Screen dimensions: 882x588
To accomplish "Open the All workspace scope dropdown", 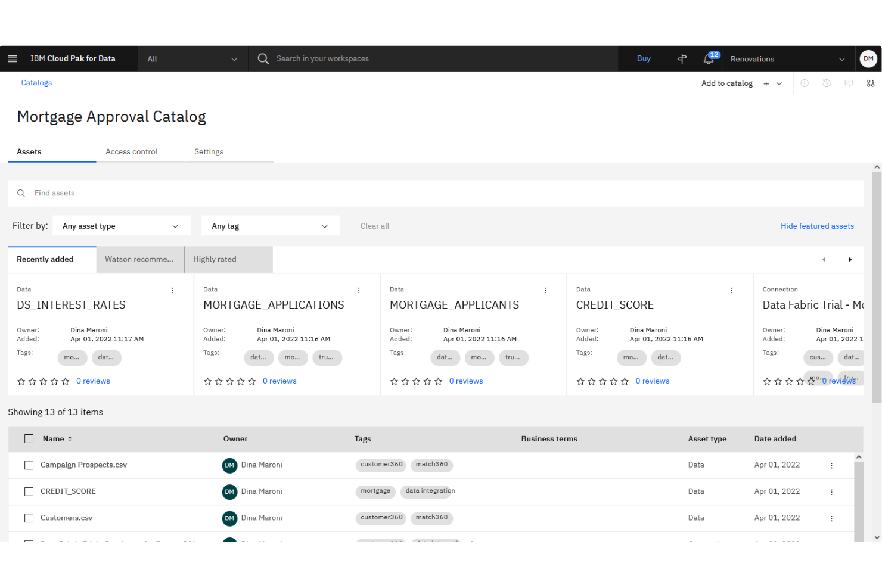I will click(192, 59).
